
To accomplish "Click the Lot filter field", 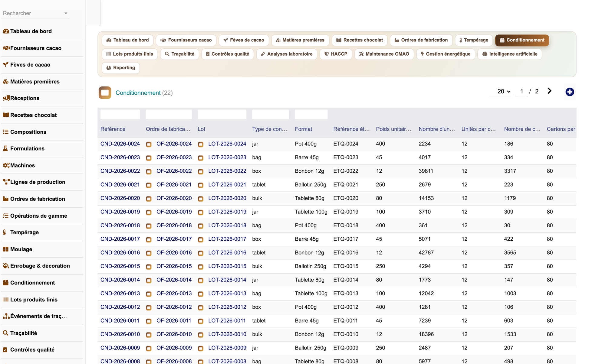I will point(222,115).
